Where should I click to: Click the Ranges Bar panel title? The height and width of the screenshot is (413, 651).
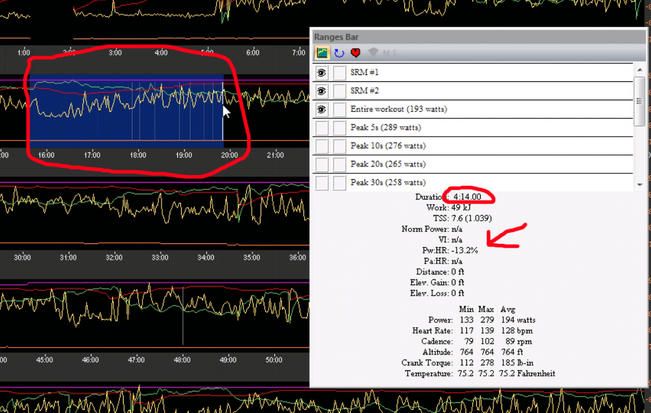337,36
